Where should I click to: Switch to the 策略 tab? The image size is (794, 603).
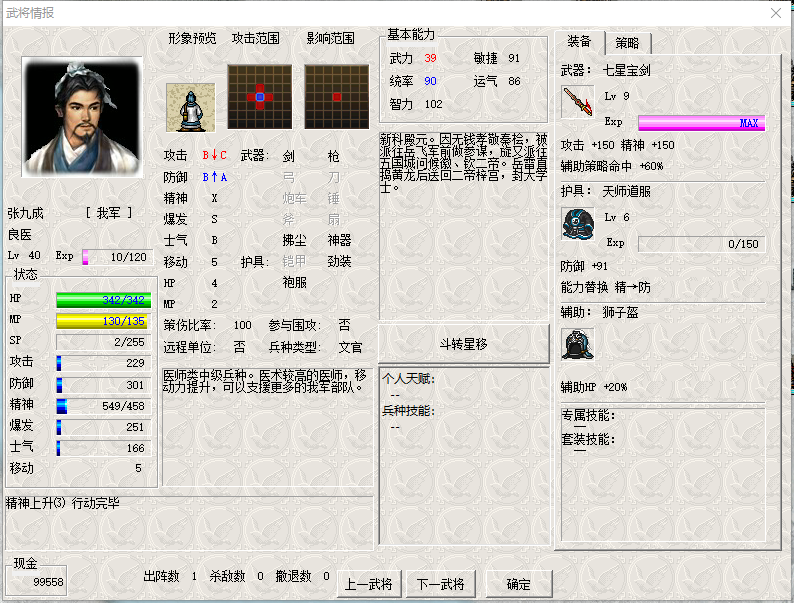pyautogui.click(x=627, y=43)
